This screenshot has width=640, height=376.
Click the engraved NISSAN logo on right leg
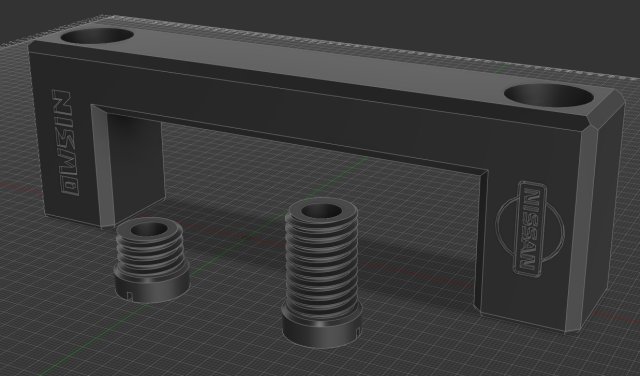[x=530, y=229]
